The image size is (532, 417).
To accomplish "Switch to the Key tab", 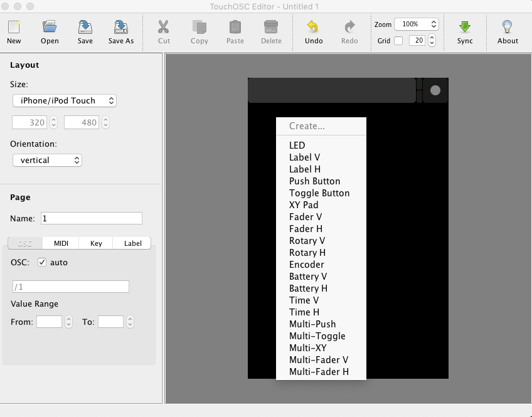I will (x=96, y=243).
